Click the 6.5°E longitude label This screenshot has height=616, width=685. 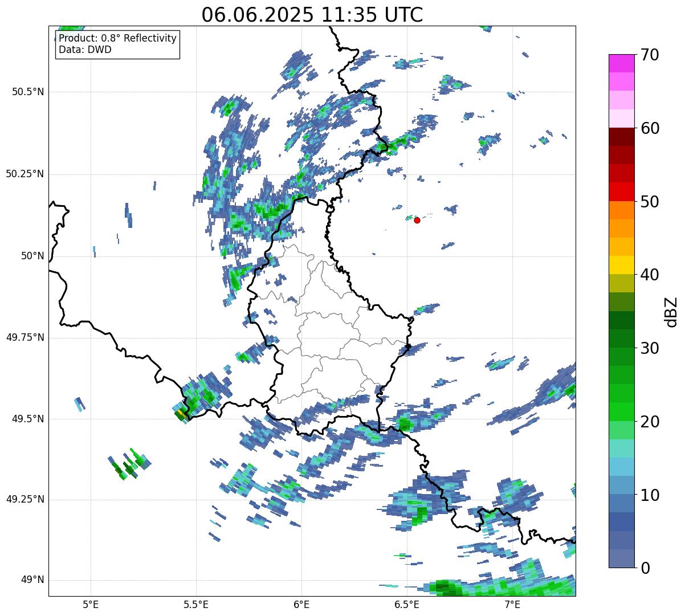(x=407, y=604)
